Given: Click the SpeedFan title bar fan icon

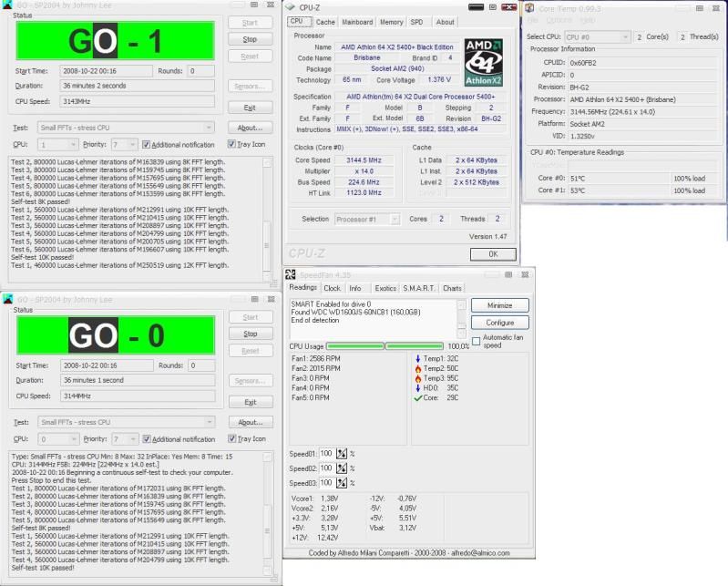Looking at the screenshot, I should click(291, 274).
